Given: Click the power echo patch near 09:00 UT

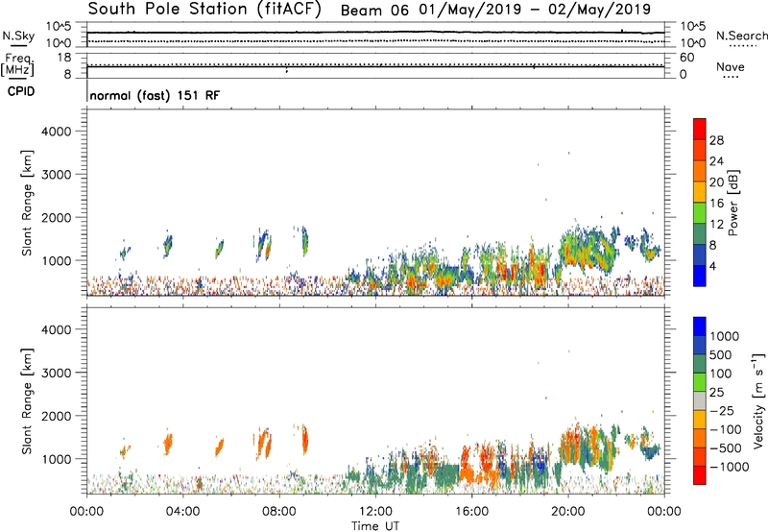Looking at the screenshot, I should click(x=304, y=241).
